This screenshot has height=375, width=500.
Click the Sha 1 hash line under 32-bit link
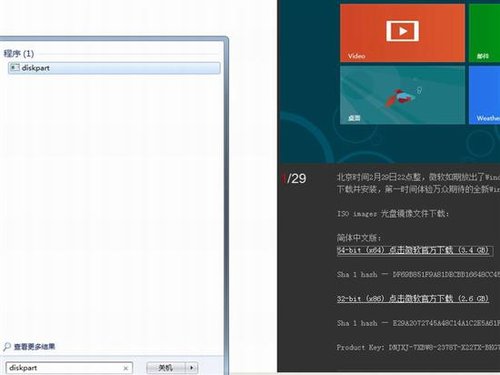418,323
